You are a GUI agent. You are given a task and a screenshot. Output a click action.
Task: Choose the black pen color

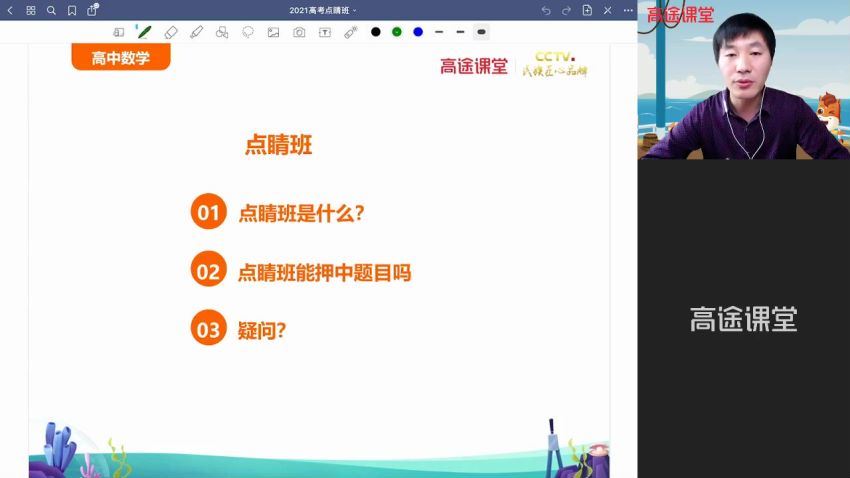[376, 32]
